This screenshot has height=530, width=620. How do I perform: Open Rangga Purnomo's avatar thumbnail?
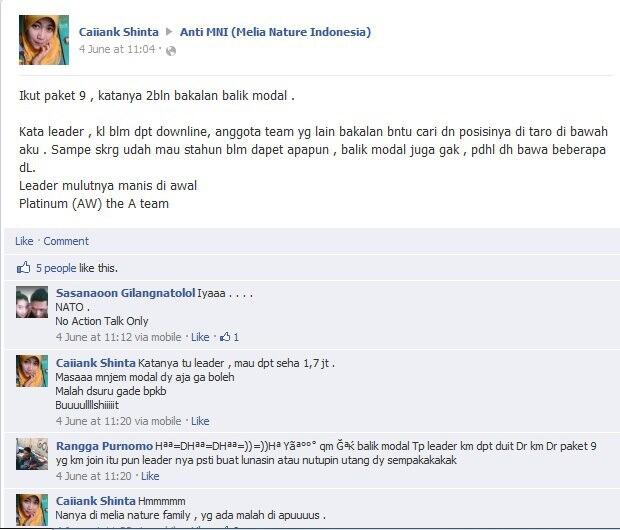[32, 454]
